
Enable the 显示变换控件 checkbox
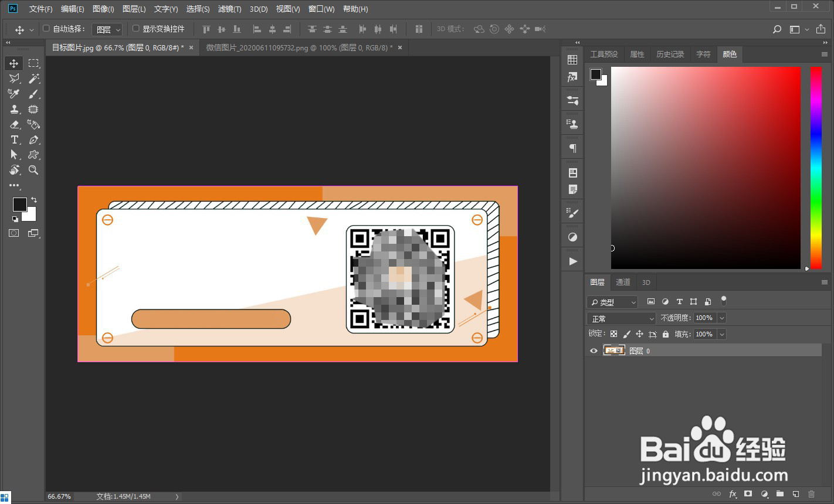pos(136,29)
